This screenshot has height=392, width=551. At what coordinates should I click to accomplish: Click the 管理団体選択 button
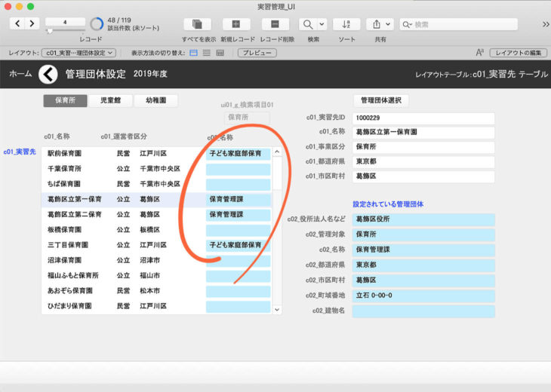(x=380, y=100)
